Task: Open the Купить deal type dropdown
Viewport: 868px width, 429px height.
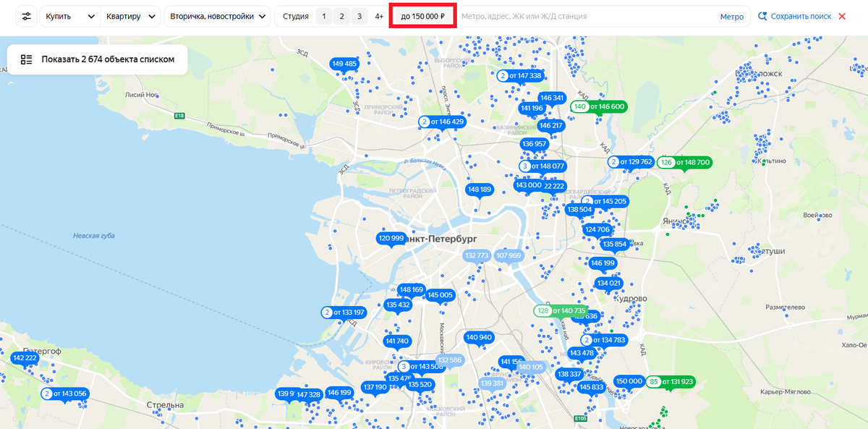Action: [70, 16]
